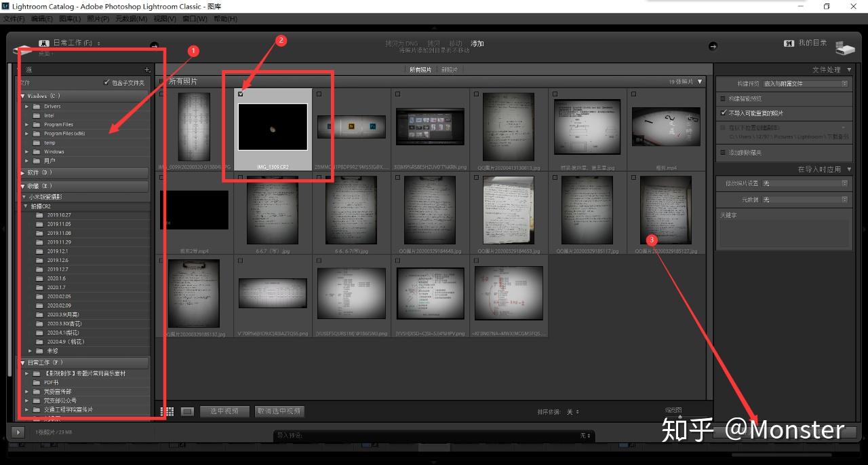Viewport: 868px width, 465px height.
Task: Check the 所有照片 header checkbox
Action: tap(161, 81)
